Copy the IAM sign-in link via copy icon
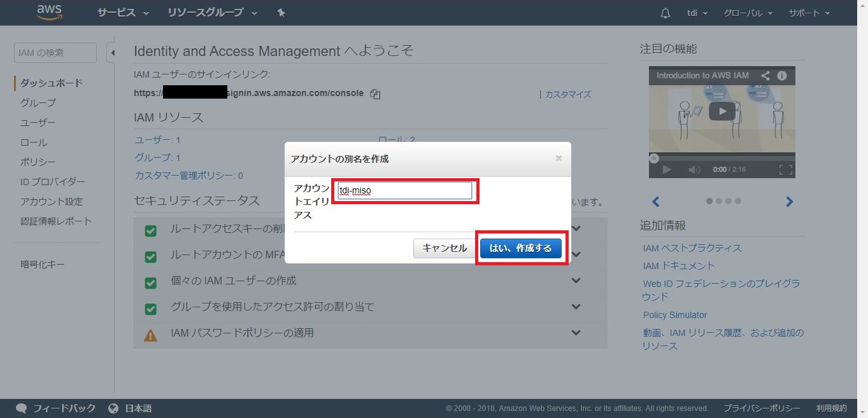 [375, 94]
